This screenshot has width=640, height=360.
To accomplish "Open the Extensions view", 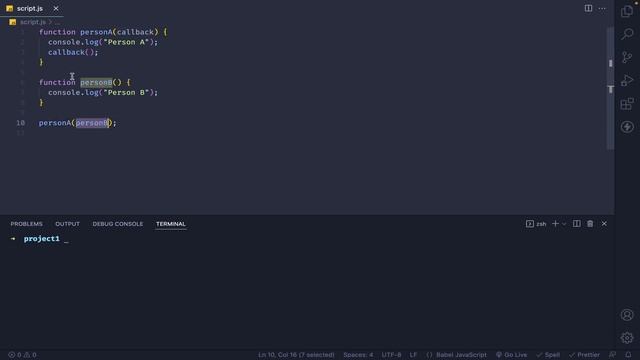I will (627, 104).
